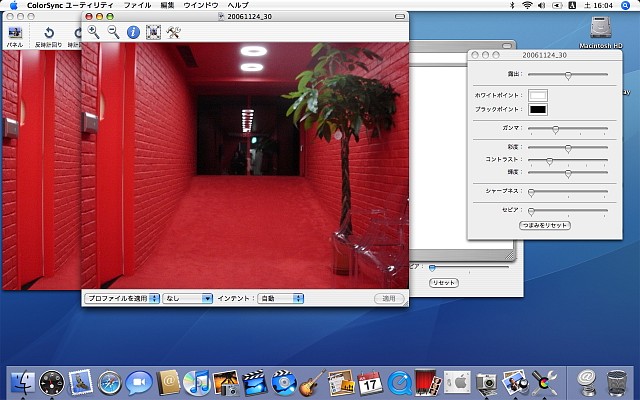Screen dimensions: 640x400
Task: Open the ファイル menu
Action: point(136,5)
